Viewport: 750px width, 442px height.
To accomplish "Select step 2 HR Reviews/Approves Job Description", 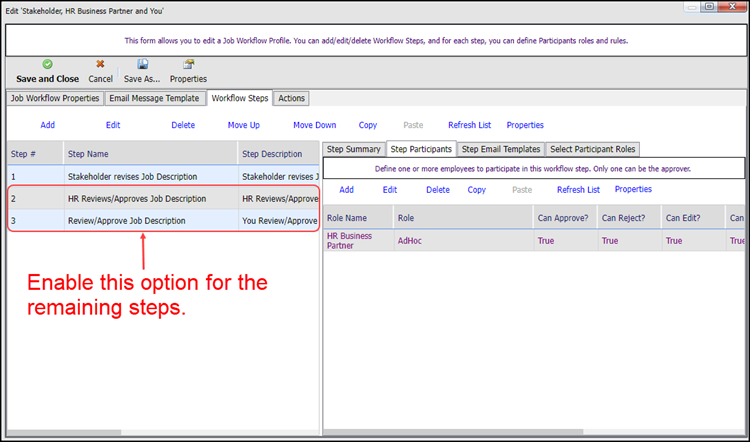I will [163, 199].
